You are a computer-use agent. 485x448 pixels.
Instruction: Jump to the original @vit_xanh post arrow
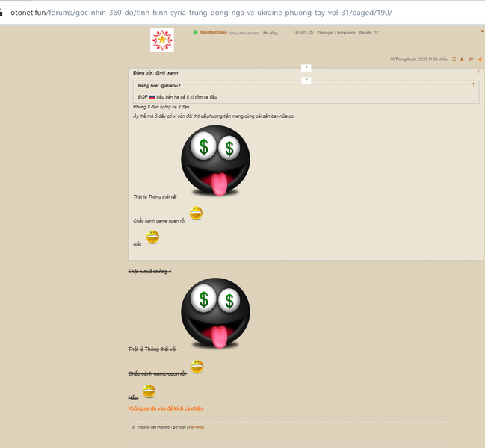(478, 72)
